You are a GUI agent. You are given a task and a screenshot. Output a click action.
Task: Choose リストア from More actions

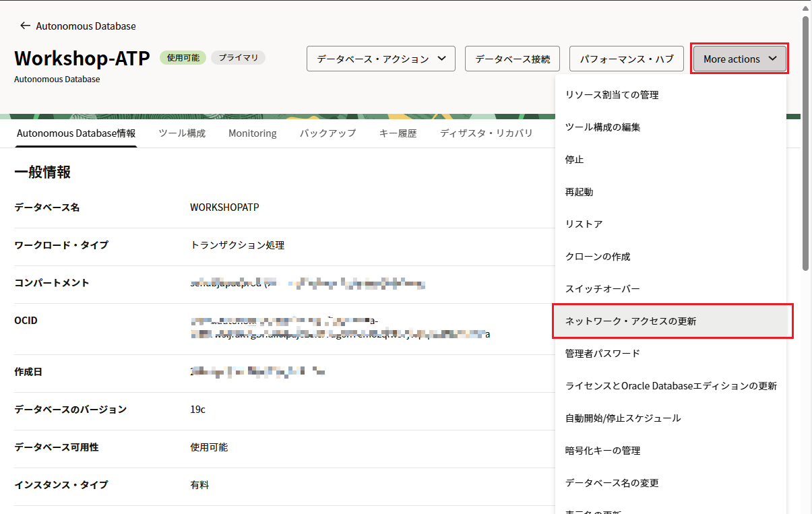[584, 224]
